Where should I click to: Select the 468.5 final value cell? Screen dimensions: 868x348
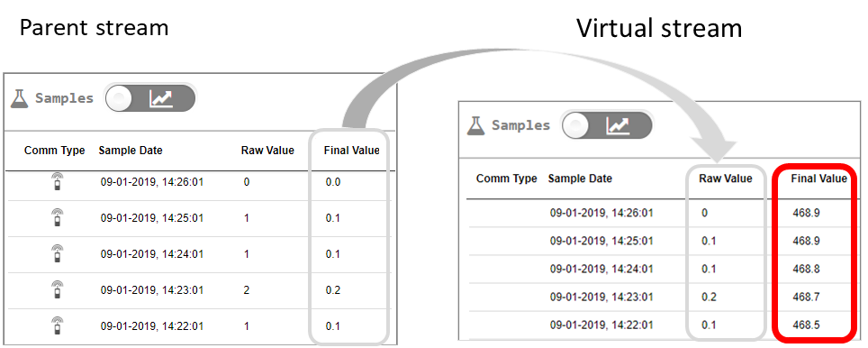pyautogui.click(x=806, y=325)
